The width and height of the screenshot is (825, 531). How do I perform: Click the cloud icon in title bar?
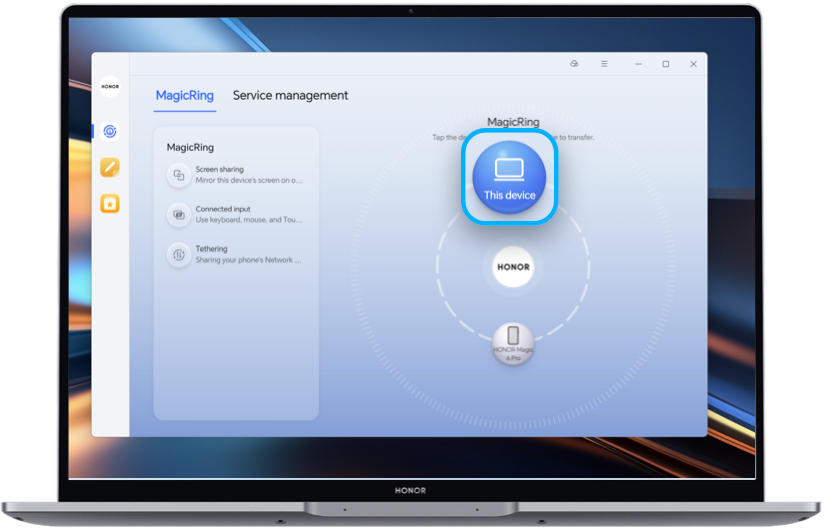coord(574,64)
